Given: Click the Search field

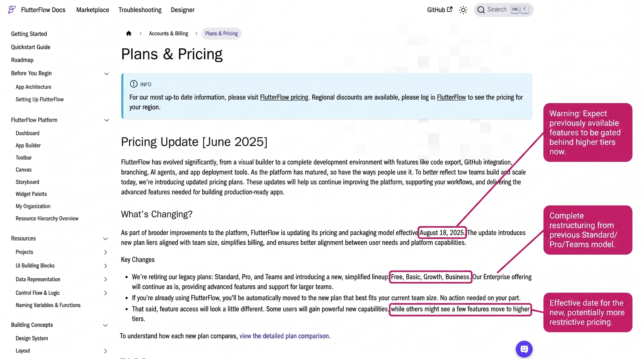Looking at the screenshot, I should pos(504,10).
